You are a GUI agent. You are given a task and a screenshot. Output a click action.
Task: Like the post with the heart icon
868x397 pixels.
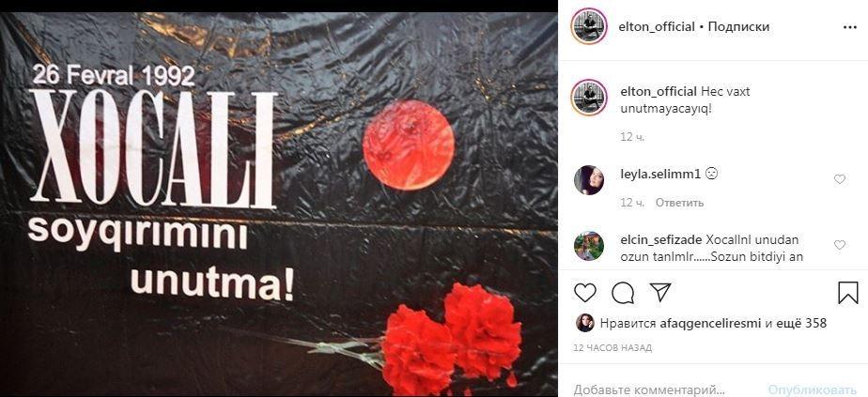[584, 293]
